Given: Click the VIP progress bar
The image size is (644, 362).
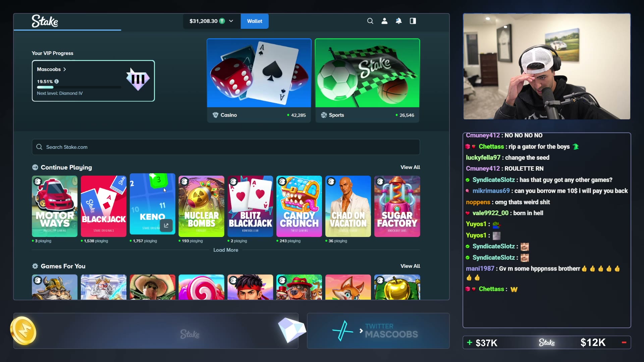Looking at the screenshot, I should (x=79, y=87).
